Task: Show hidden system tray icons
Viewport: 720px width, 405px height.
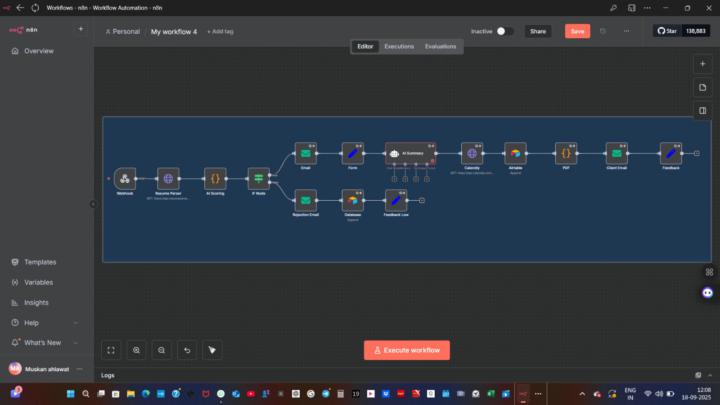Action: (x=582, y=394)
